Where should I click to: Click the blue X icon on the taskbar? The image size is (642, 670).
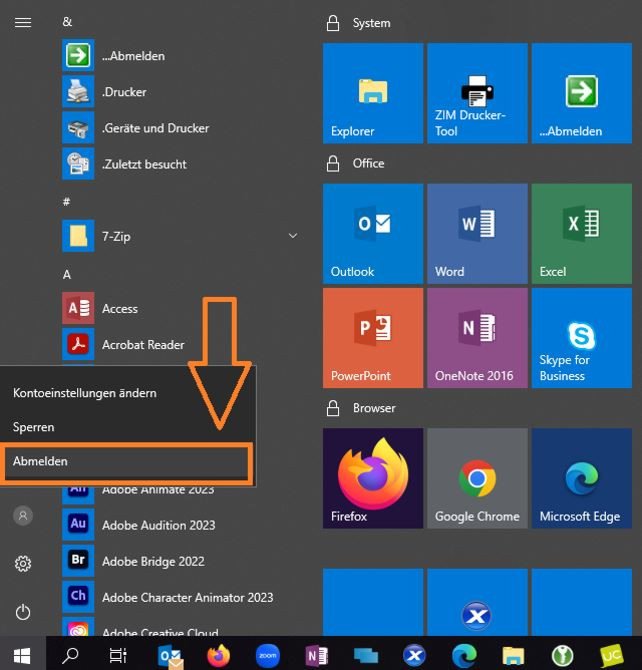click(414, 655)
